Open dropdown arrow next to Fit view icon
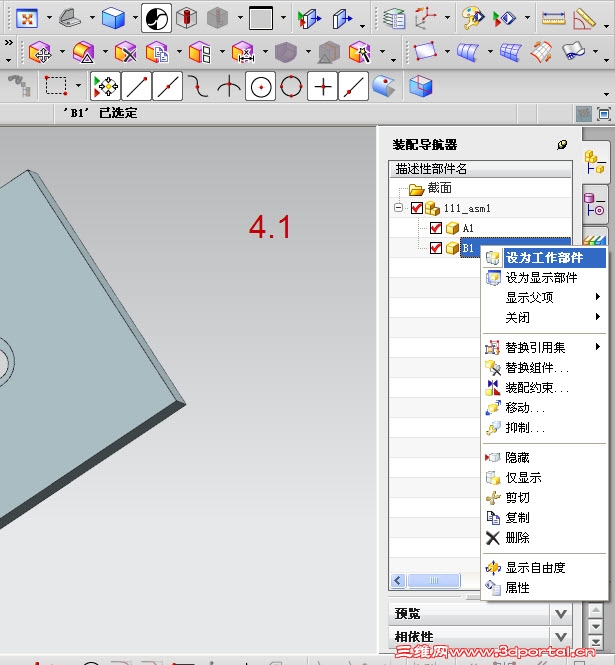This screenshot has height=665, width=615. (49, 18)
